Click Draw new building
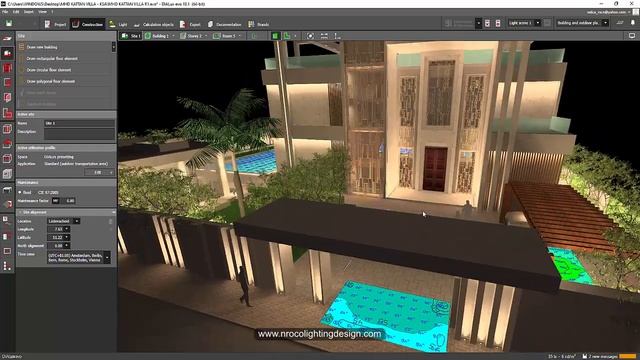Image resolution: width=640 pixels, height=360 pixels. 42,47
